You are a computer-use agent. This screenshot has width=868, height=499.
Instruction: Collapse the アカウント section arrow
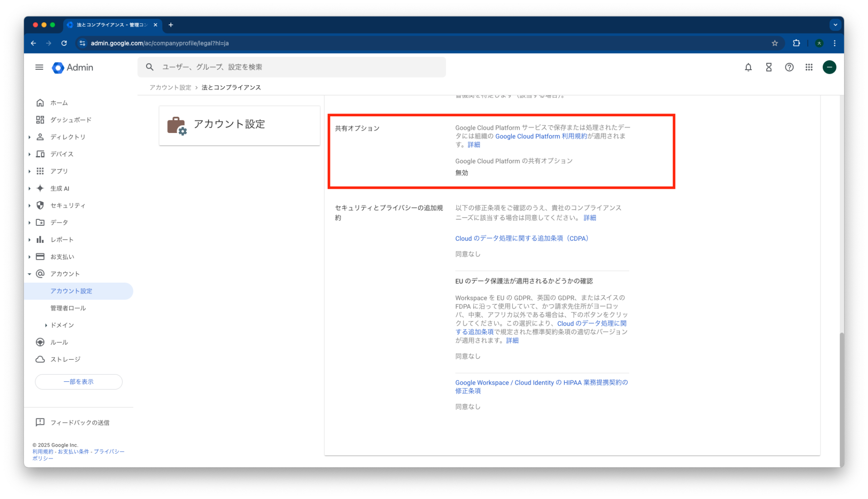(x=29, y=274)
